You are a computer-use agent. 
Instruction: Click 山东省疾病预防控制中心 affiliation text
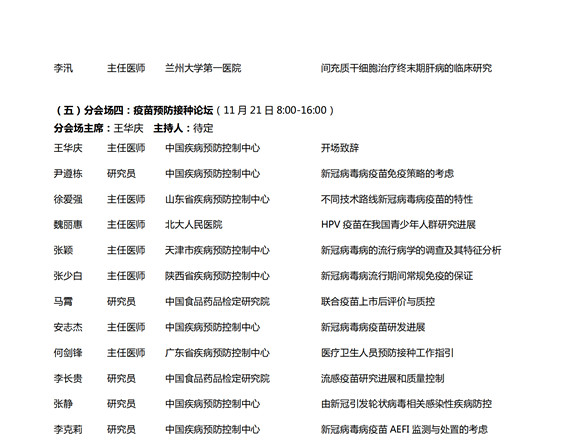(217, 199)
